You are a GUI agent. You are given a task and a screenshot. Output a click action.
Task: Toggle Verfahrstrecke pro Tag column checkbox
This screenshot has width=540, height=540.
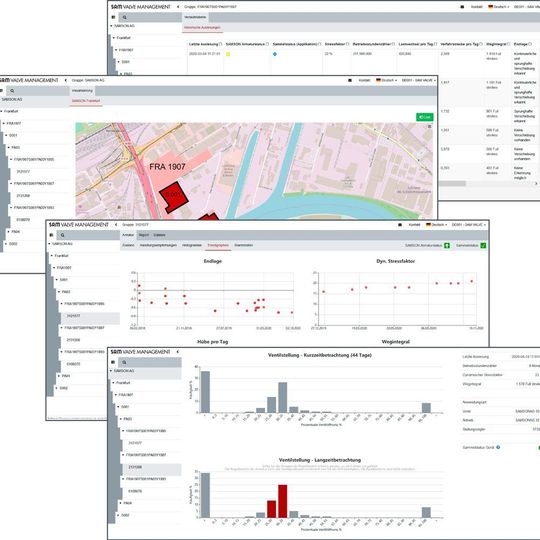coord(481,44)
